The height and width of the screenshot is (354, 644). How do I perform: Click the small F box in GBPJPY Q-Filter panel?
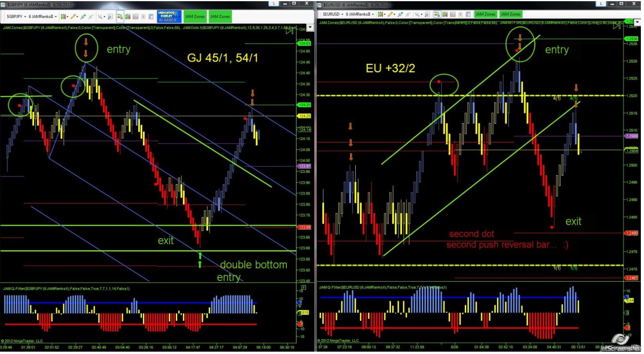[x=304, y=288]
